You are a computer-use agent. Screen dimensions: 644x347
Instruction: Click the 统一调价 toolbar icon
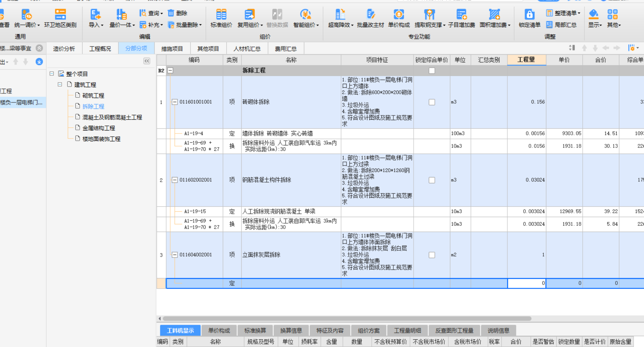27,15
